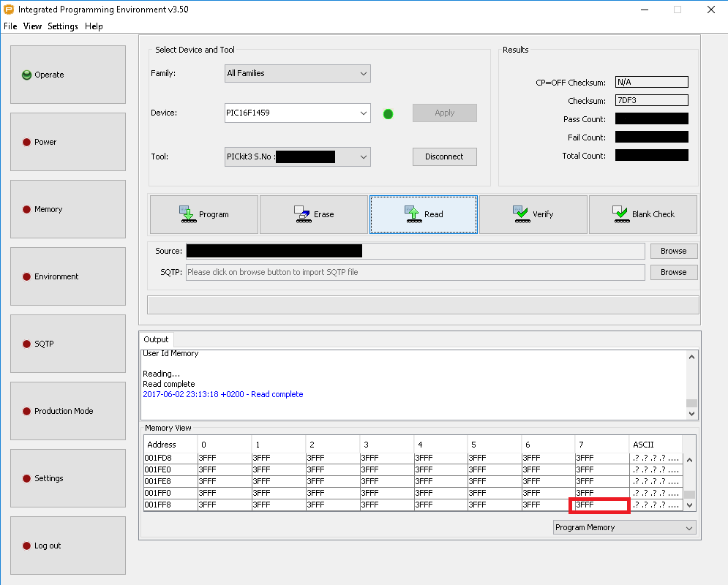Click the red dot icon beside Log out

(x=26, y=546)
